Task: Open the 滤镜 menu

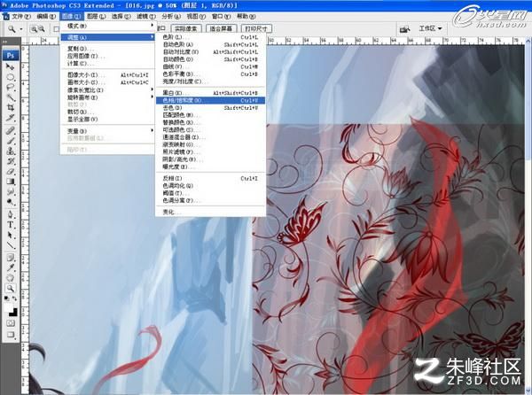Action: click(x=146, y=16)
